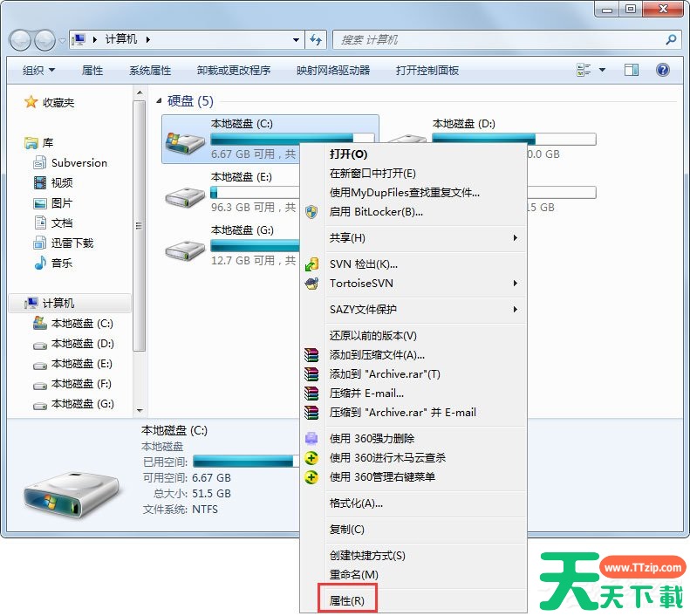Select 属性(R) in the context menu
This screenshot has width=690, height=616.
pos(346,600)
